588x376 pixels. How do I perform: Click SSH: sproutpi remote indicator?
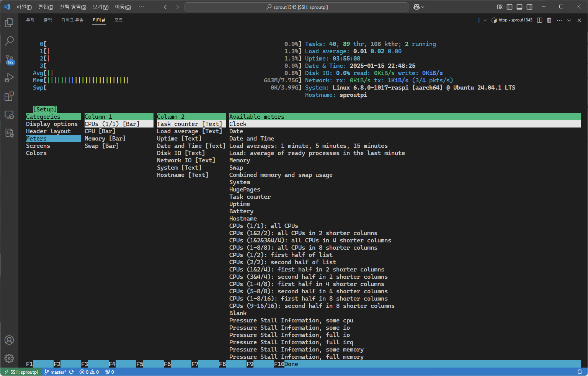[21, 372]
